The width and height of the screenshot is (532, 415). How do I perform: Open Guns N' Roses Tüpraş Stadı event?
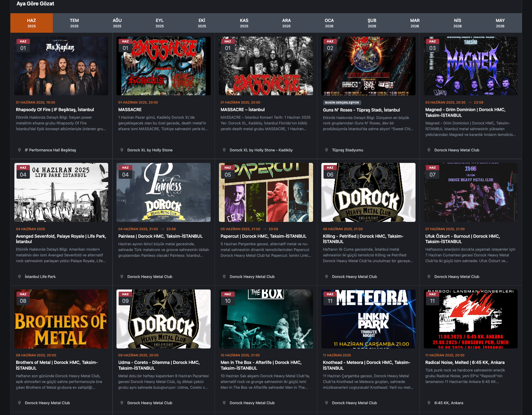click(x=361, y=110)
